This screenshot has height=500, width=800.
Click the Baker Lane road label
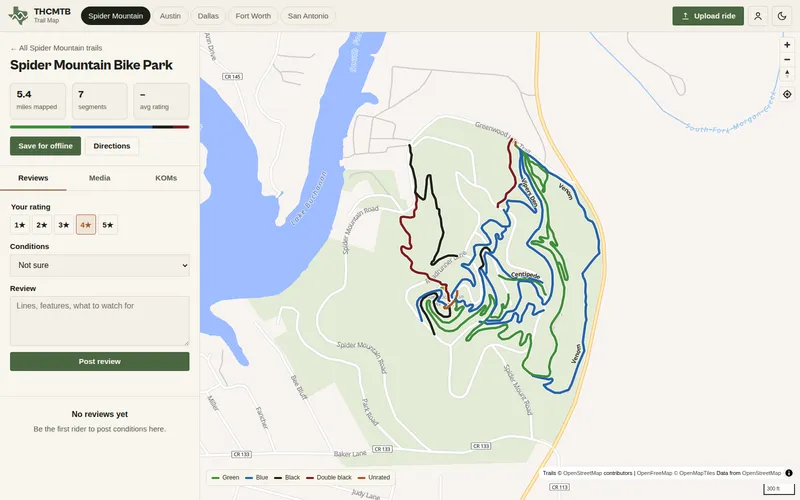(350, 453)
